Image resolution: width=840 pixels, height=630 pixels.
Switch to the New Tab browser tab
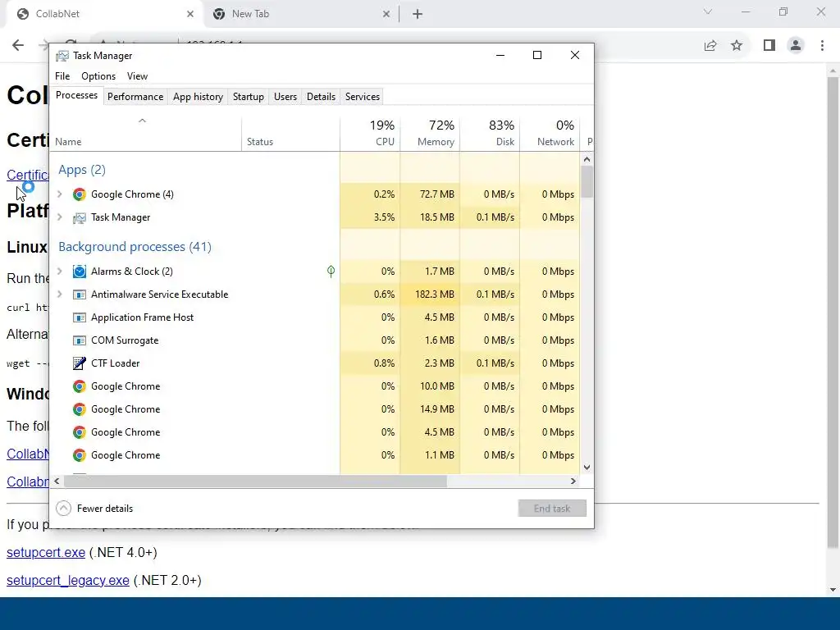300,15
